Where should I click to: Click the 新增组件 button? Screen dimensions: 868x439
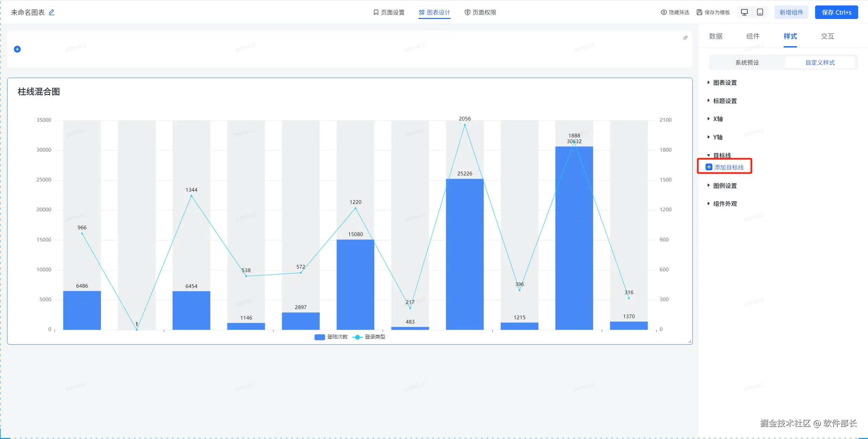(x=791, y=13)
